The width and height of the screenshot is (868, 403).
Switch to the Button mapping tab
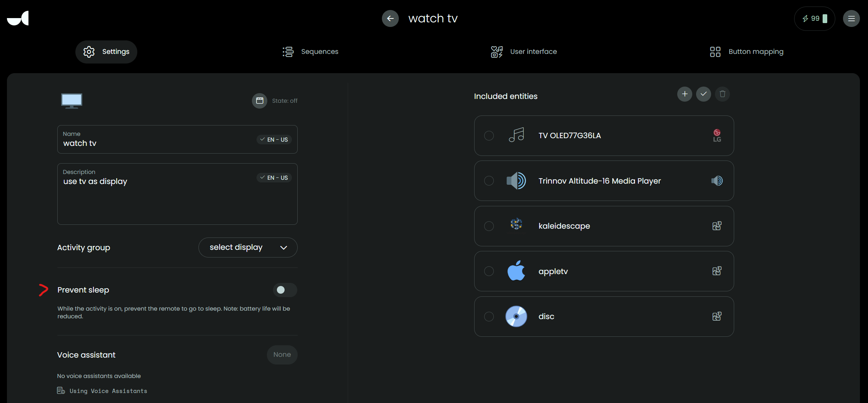[746, 52]
